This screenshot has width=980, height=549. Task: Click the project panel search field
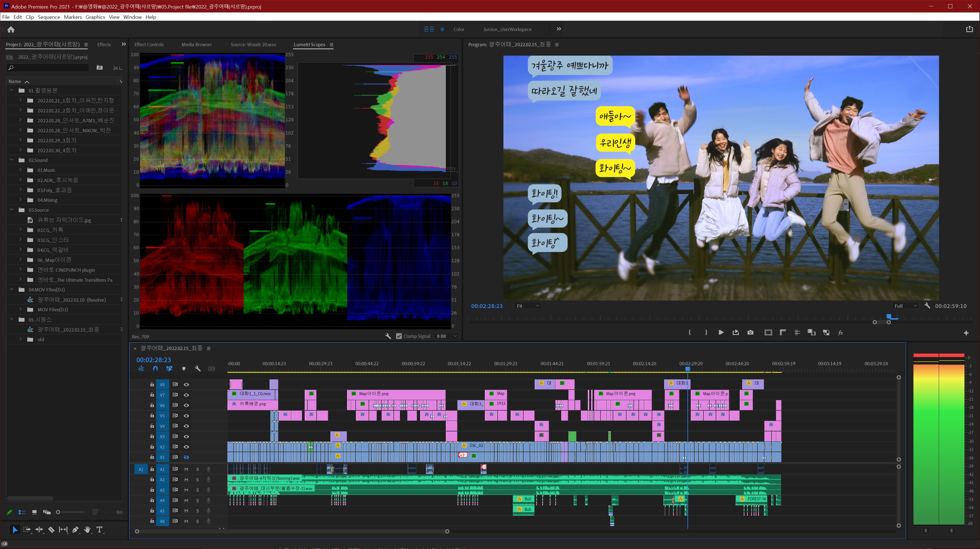pyautogui.click(x=50, y=68)
